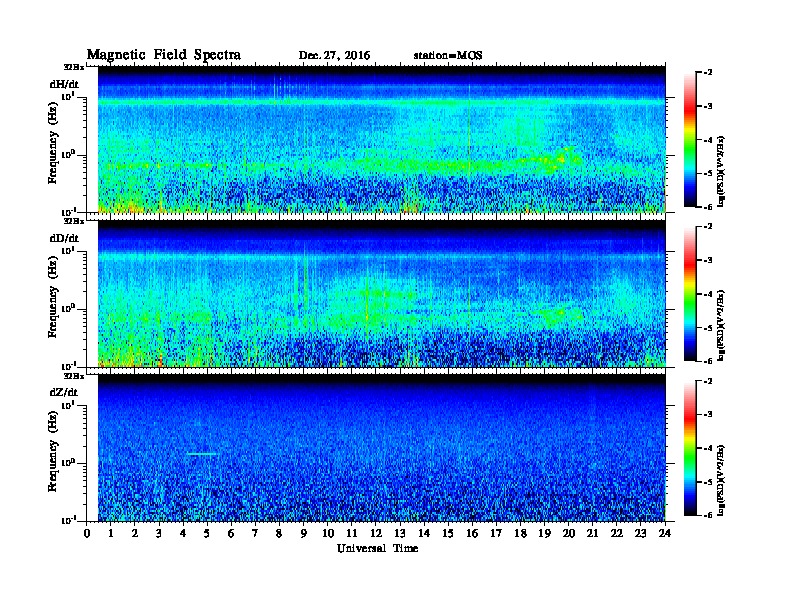Click hour tick label "21" on time axis

(x=592, y=533)
